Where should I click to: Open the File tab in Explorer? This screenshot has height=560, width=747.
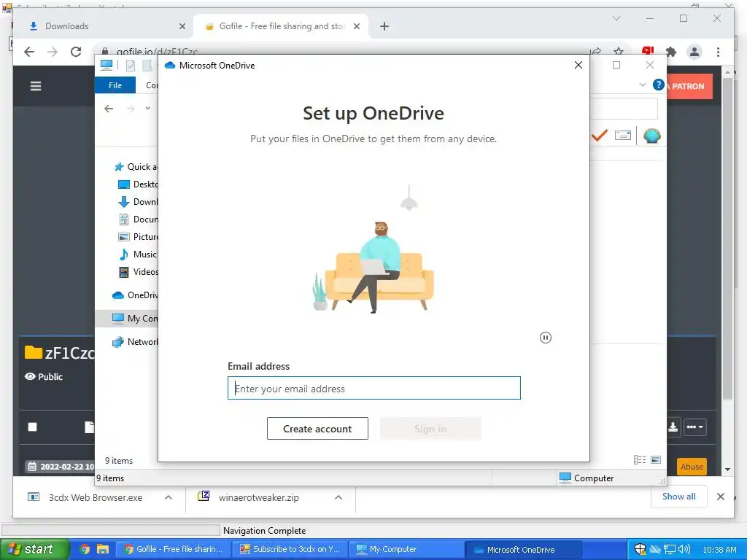[115, 85]
